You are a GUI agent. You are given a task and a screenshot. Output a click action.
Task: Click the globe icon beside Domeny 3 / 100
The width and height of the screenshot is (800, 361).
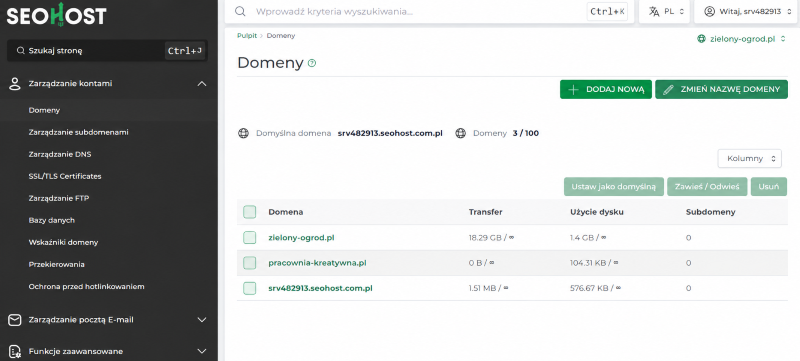461,134
